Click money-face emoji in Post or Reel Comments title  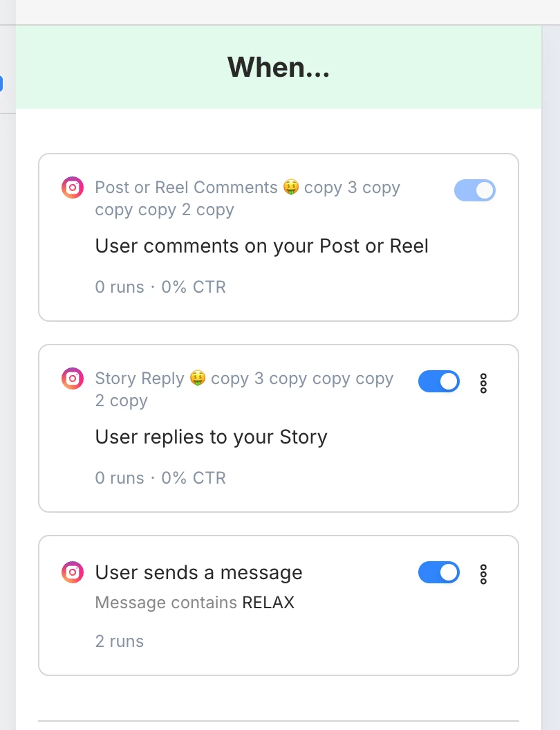click(x=290, y=188)
